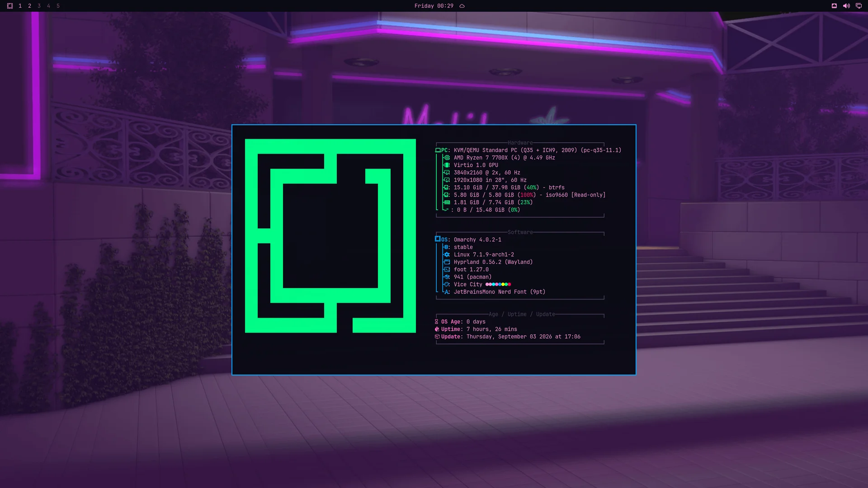Click the tray icon left of the speaker
868x488 pixels.
click(834, 6)
